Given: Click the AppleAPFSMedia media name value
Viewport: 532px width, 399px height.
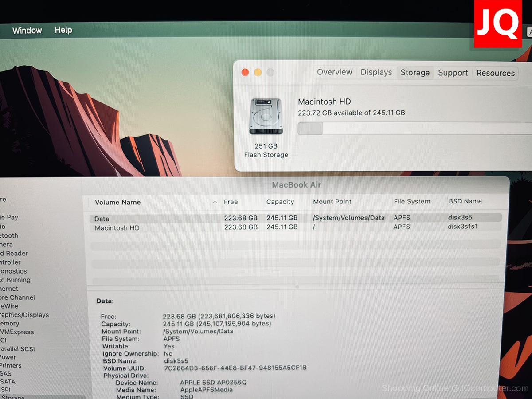Looking at the screenshot, I should coord(206,390).
